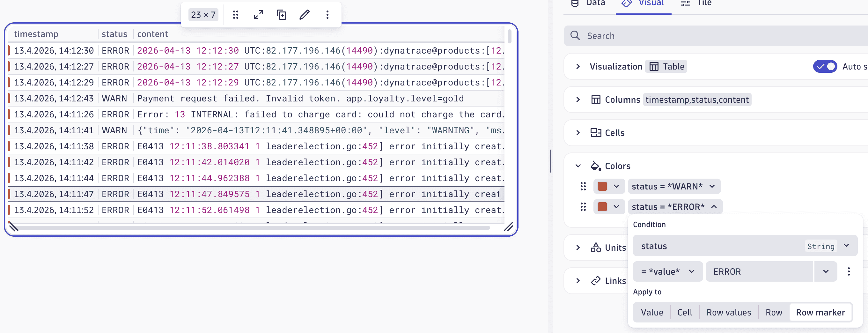
Task: Open the tile options three-dot menu
Action: click(327, 14)
